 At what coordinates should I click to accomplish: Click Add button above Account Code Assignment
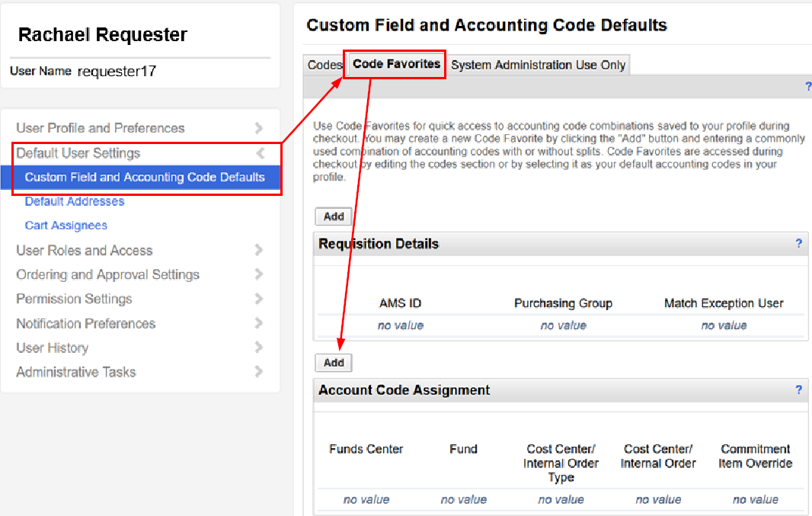[334, 363]
